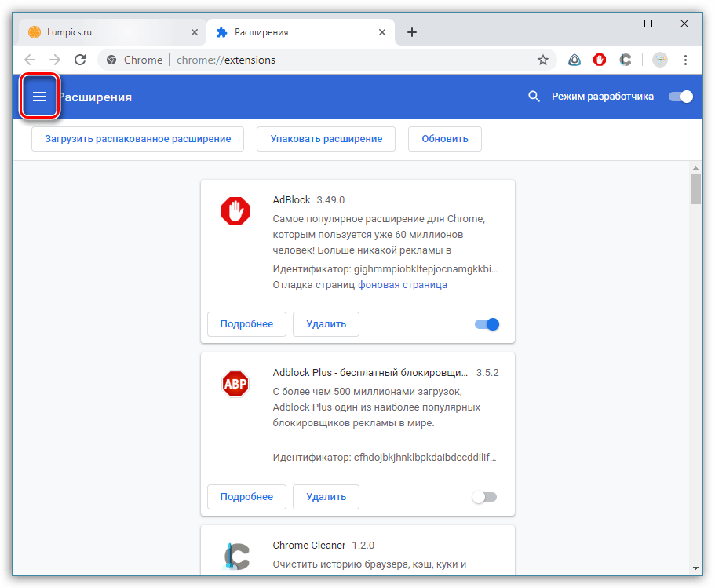
Task: Click the AdBlock red hand toolbar icon
Action: click(600, 60)
